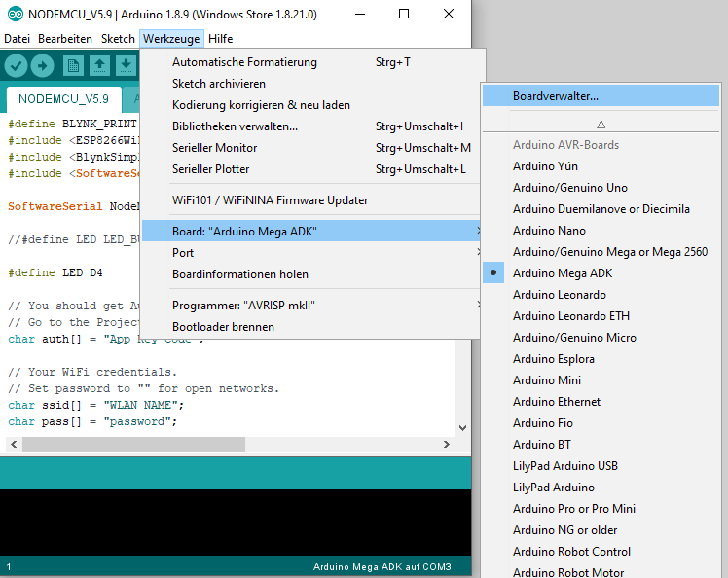Select Arduino Yún board
Image resolution: width=728 pixels, height=578 pixels.
click(x=601, y=166)
